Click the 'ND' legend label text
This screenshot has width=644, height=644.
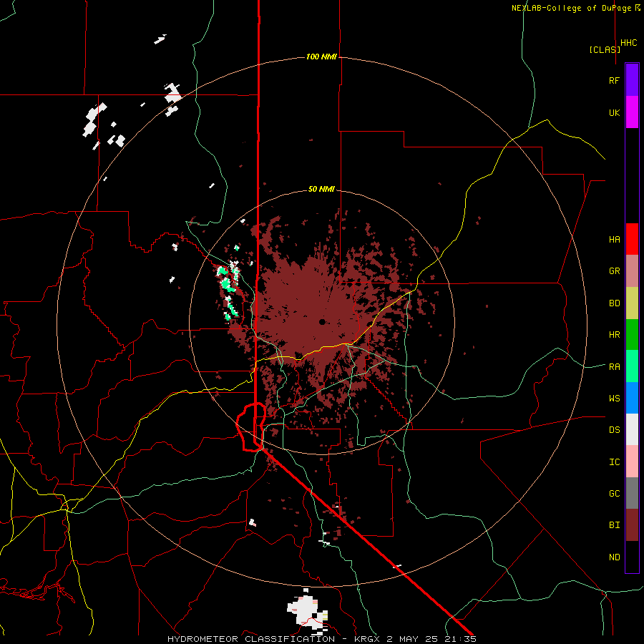tap(615, 557)
